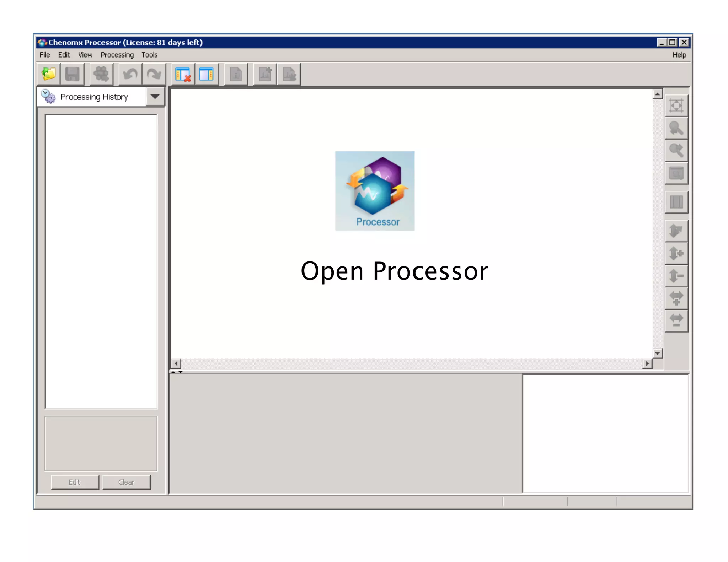This screenshot has height=562, width=728.
Task: Click the decrease horizontal scale icon
Action: click(676, 321)
